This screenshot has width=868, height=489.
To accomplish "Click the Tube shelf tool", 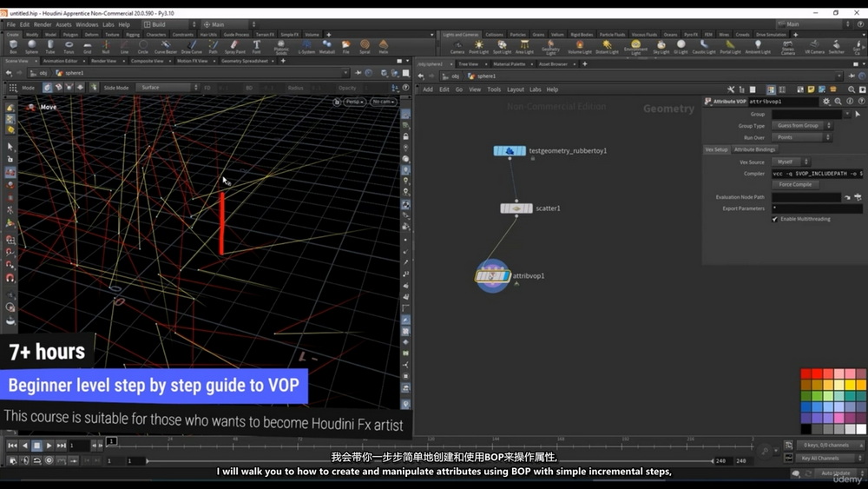I will click(x=50, y=47).
